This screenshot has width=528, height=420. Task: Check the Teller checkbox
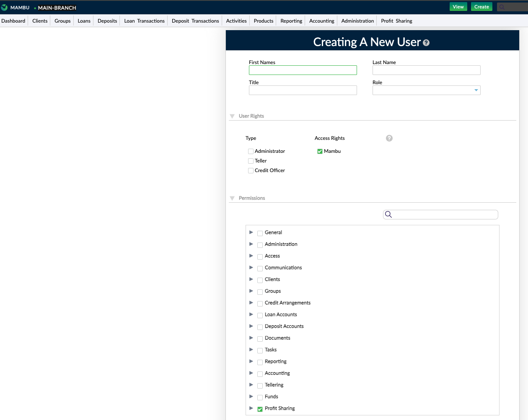tap(251, 161)
